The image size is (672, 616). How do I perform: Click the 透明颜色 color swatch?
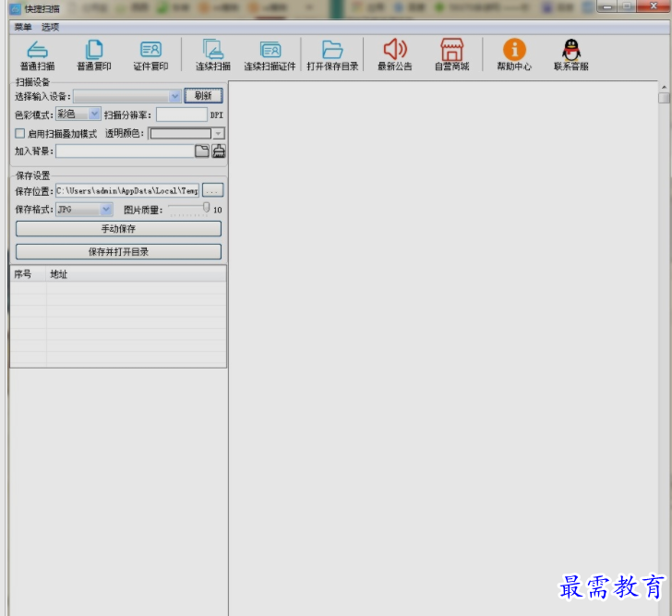(x=180, y=133)
